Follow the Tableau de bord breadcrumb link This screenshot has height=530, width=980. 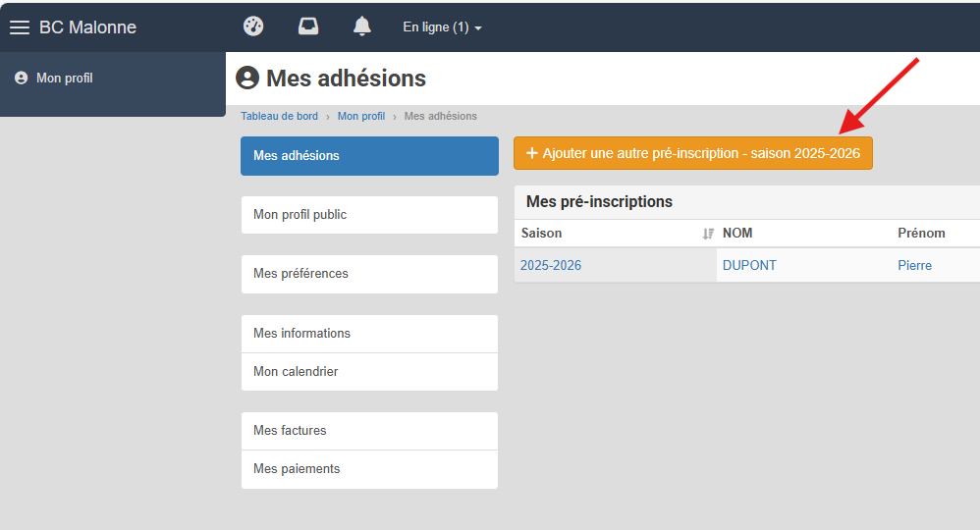(280, 116)
